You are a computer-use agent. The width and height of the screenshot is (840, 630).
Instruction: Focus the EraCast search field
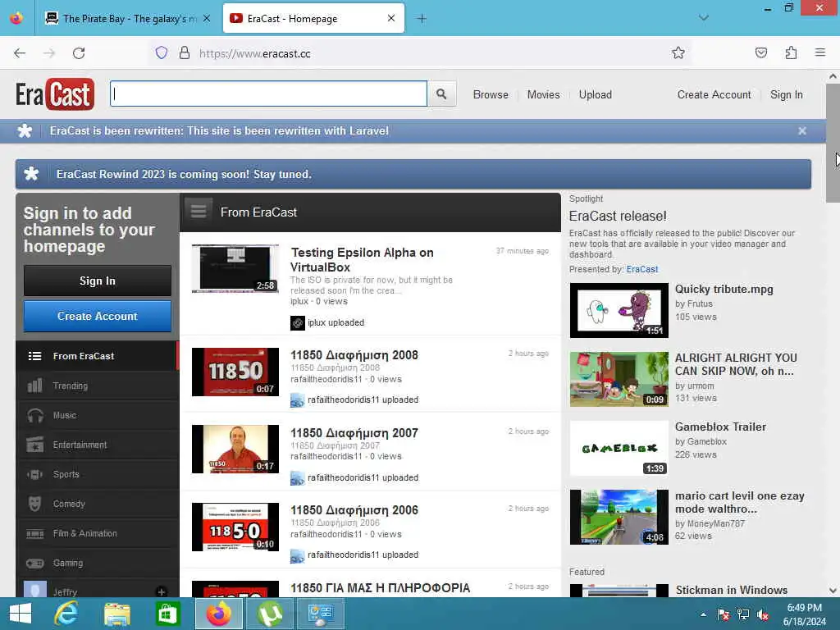coord(268,94)
